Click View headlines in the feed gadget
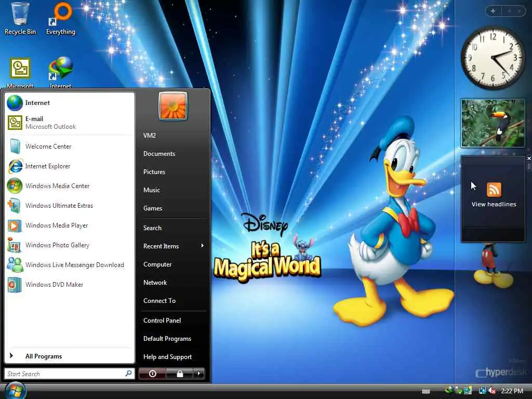 [494, 204]
